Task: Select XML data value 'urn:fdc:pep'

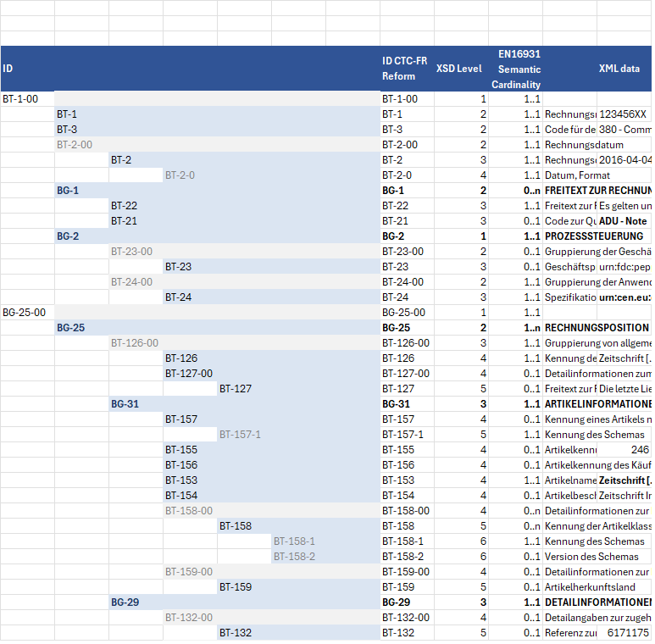Action: 624,267
